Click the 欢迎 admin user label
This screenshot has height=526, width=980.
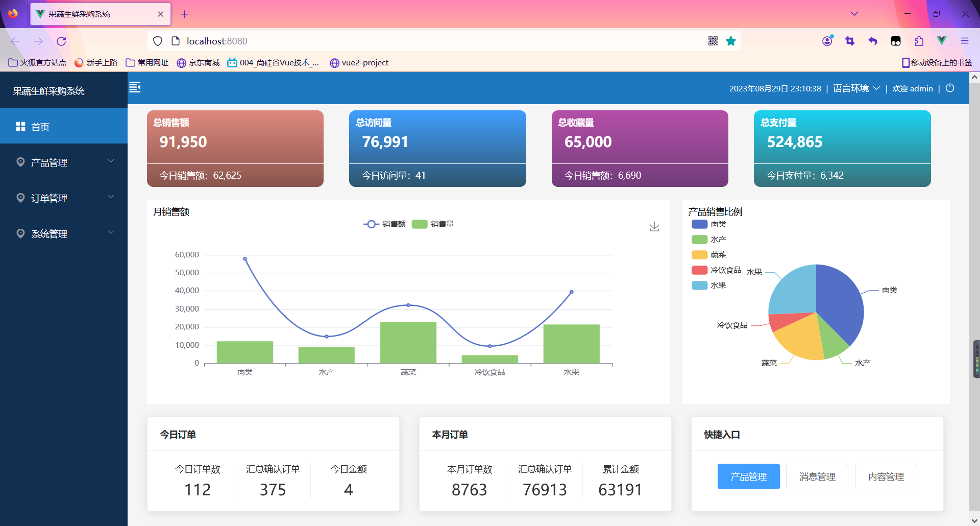coord(913,88)
